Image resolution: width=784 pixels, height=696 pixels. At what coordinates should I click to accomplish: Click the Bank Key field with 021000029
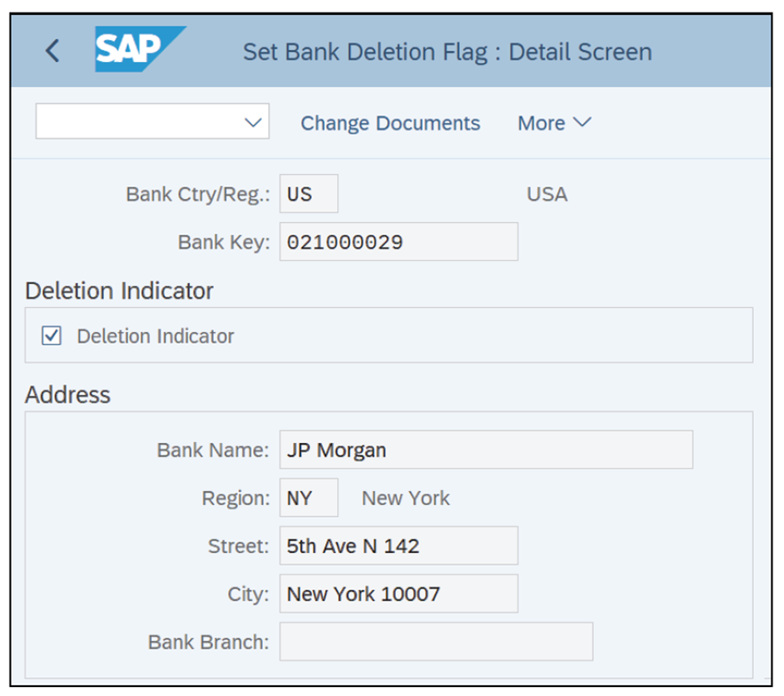point(399,241)
